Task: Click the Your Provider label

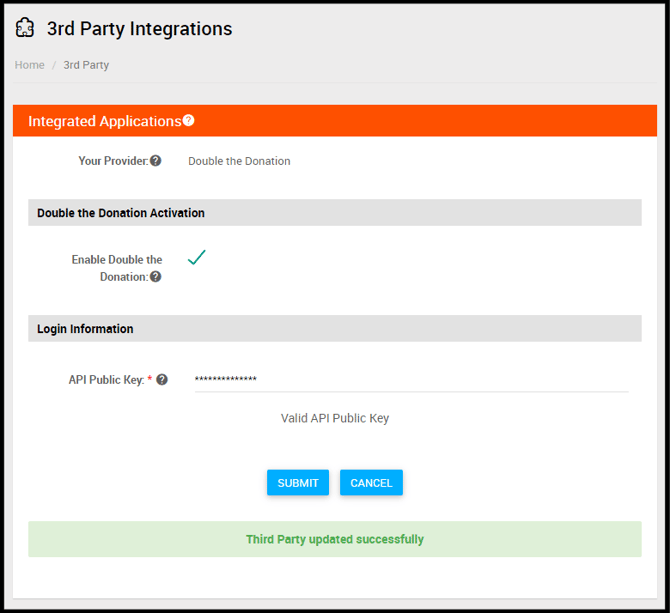Action: [112, 161]
